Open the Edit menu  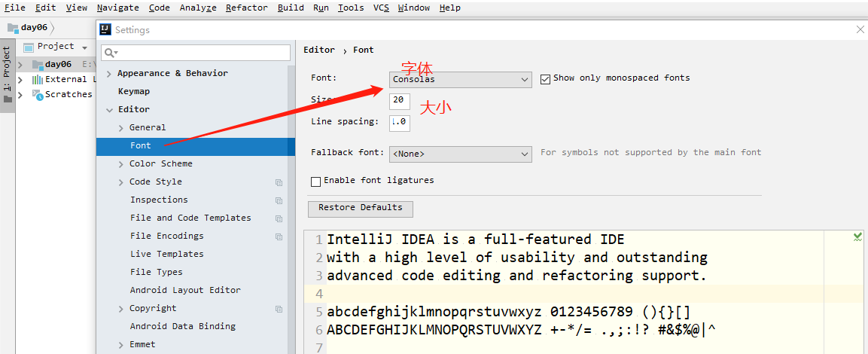coord(45,8)
